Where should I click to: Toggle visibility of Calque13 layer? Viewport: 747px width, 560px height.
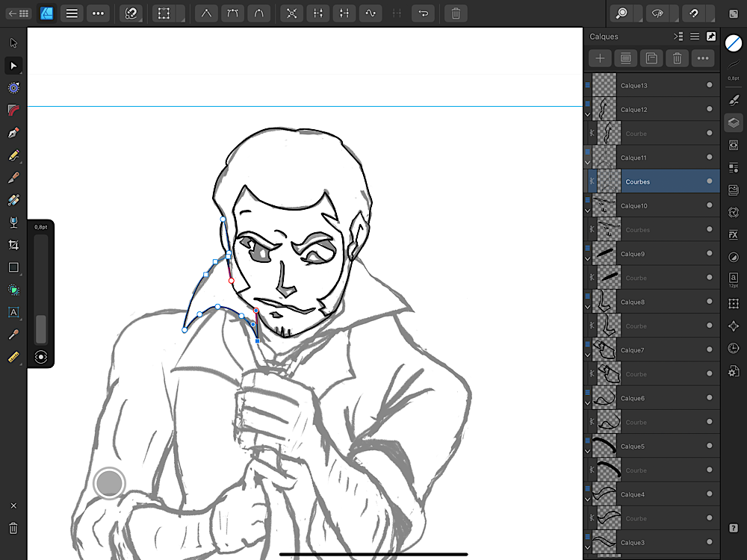tap(709, 86)
